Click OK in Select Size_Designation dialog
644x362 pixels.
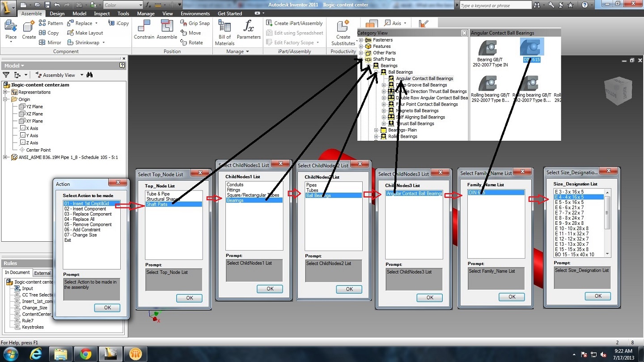[598, 296]
